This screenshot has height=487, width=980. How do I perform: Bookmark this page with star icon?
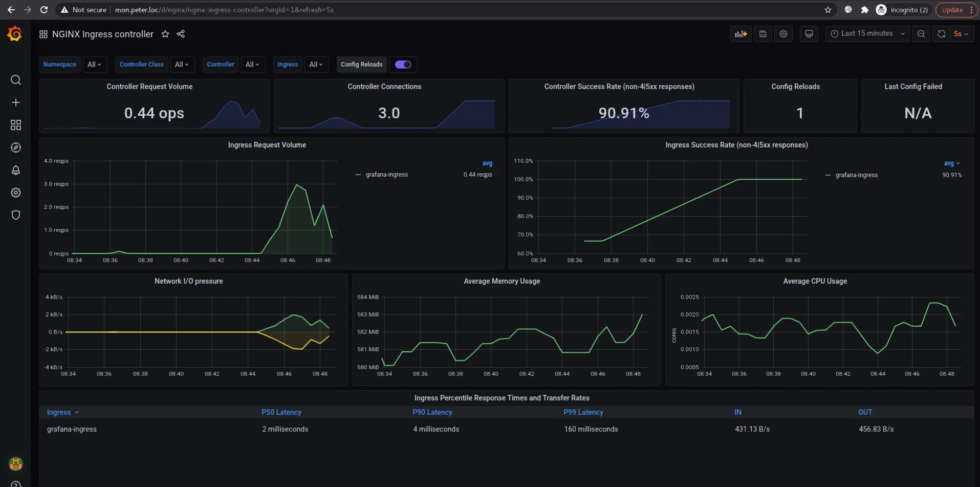pos(828,10)
